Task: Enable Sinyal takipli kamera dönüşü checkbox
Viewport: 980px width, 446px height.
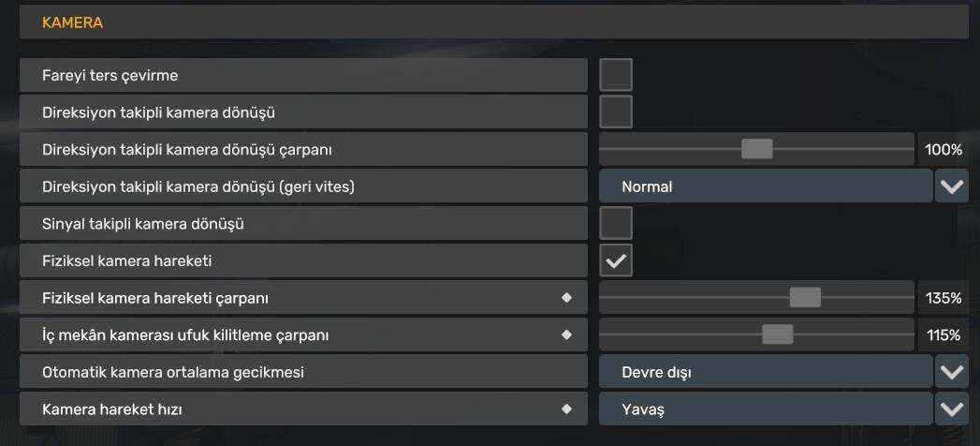Action: click(x=616, y=223)
